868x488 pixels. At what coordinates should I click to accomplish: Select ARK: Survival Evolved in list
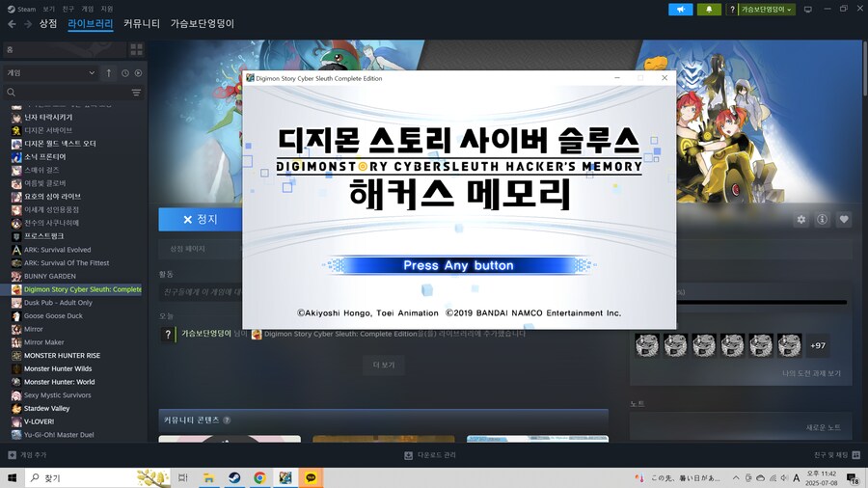point(57,250)
